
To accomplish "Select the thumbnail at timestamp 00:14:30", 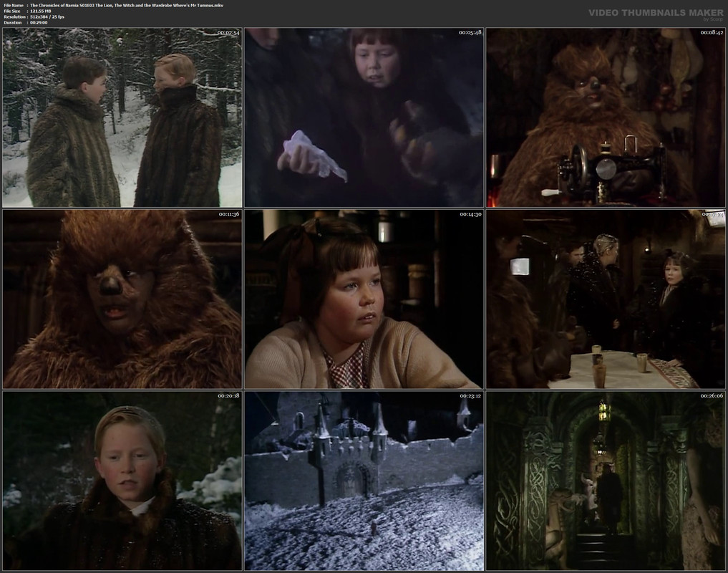I will pyautogui.click(x=364, y=299).
